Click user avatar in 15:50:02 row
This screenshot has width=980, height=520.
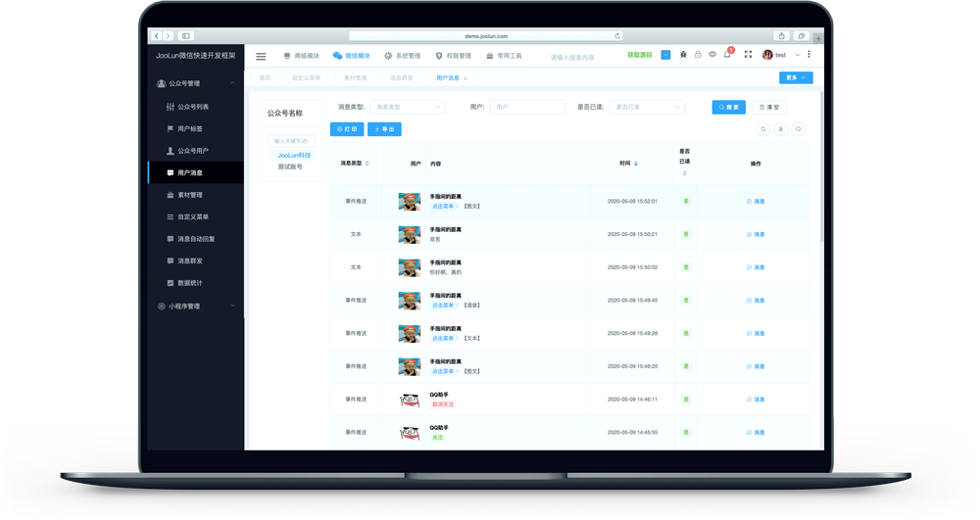click(410, 267)
